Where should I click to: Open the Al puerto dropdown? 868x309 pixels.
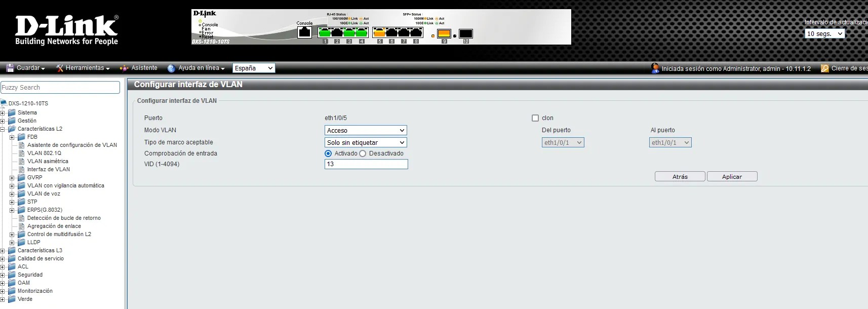coord(670,143)
